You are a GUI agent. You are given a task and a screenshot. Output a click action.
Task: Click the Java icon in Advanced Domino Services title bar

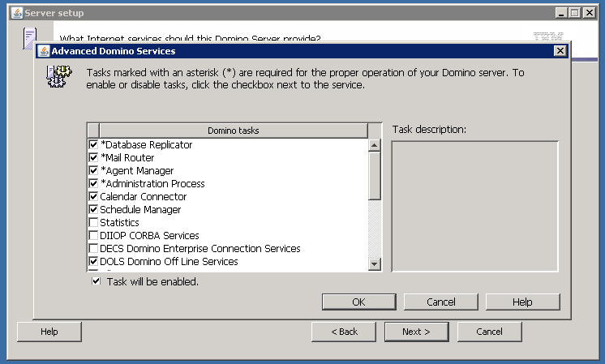click(x=44, y=51)
